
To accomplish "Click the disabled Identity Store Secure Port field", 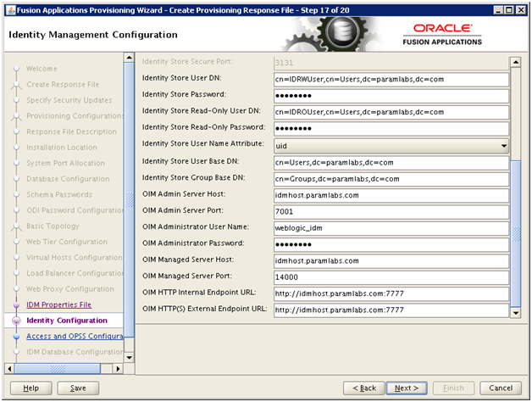I will [x=391, y=63].
